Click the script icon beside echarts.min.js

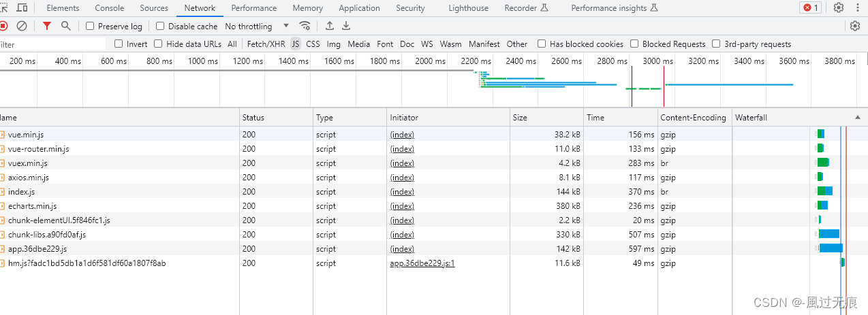[3, 206]
